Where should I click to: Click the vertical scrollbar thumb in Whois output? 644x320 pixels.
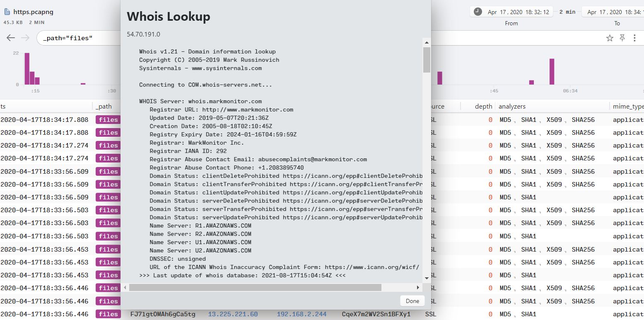[427, 60]
